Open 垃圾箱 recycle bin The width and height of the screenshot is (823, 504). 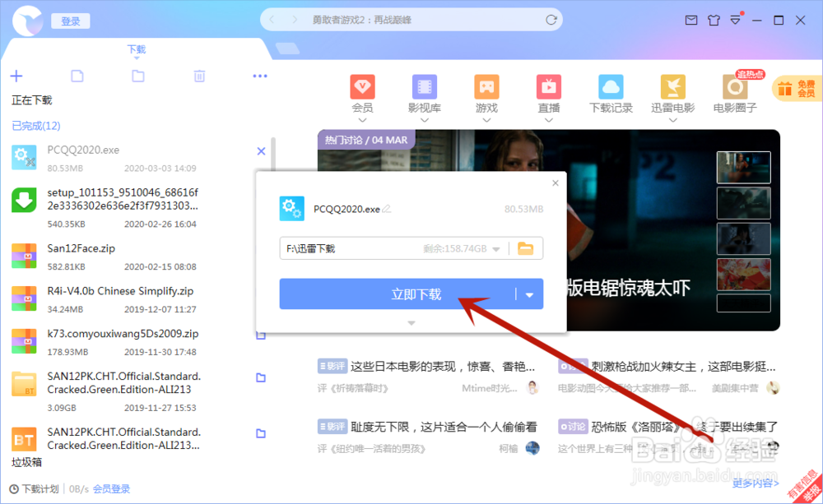pos(27,462)
